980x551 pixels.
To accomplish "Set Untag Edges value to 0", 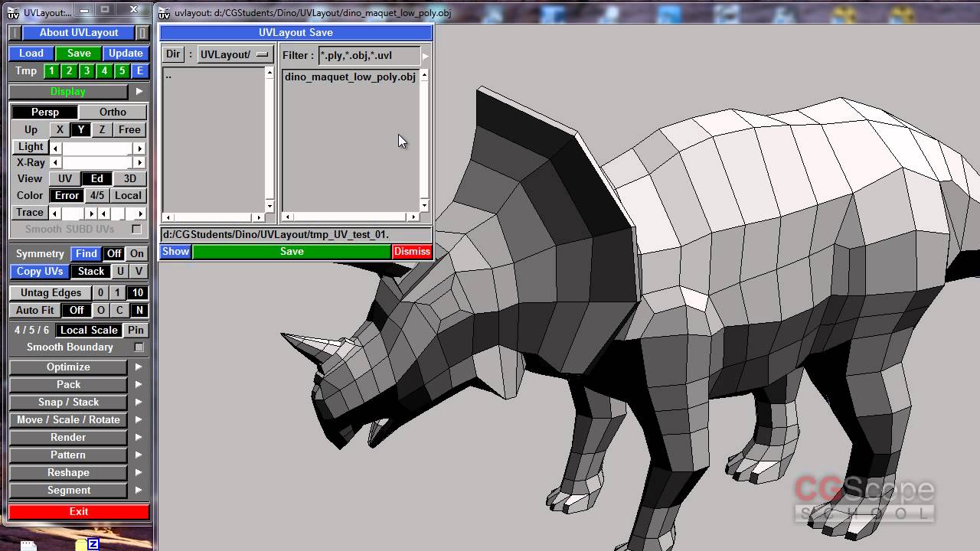I will 100,293.
